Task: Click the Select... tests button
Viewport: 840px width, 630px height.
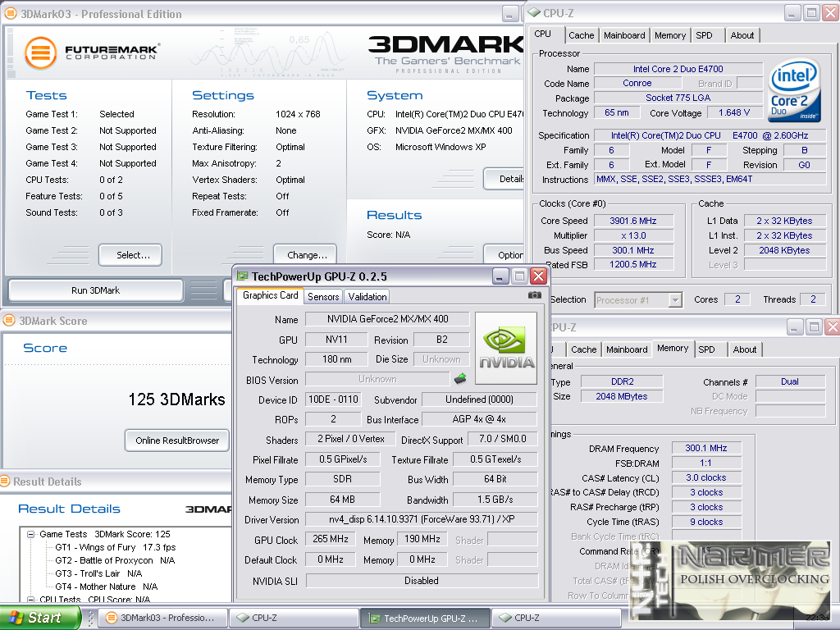Action: (130, 255)
